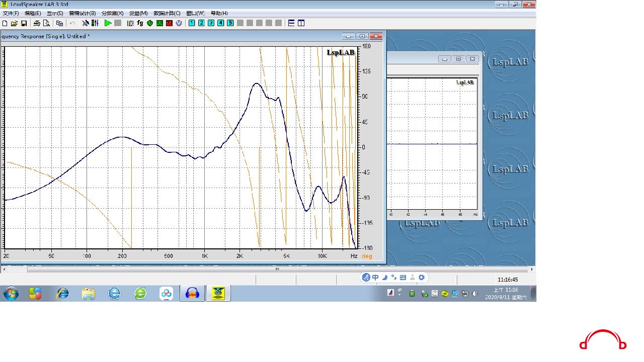This screenshot has width=644, height=362.
Task: Open Internet Explorer from taskbar
Action: pyautogui.click(x=62, y=293)
